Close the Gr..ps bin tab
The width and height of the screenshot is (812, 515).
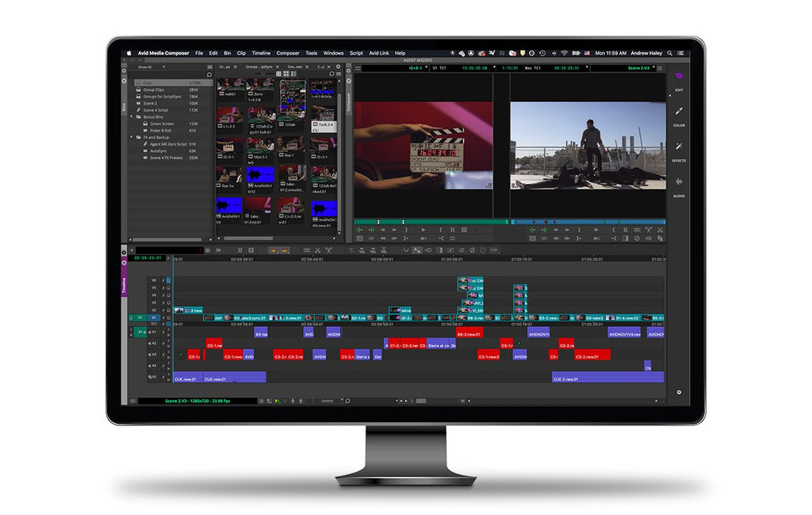pyautogui.click(x=235, y=67)
